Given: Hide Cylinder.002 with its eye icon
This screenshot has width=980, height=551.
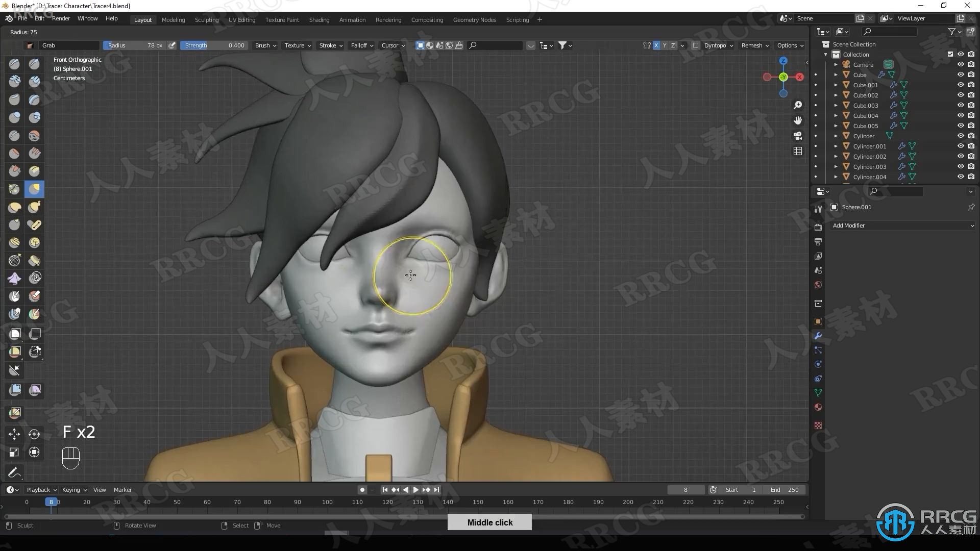Looking at the screenshot, I should pyautogui.click(x=961, y=157).
